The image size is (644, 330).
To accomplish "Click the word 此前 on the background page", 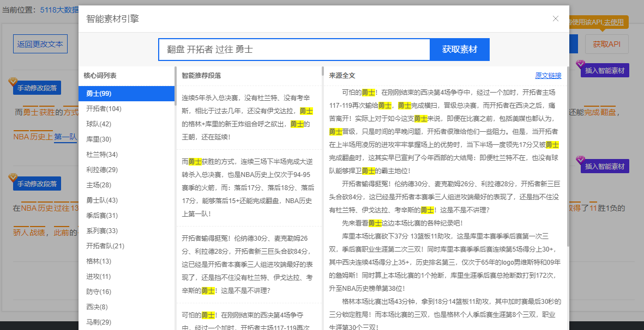I will (x=62, y=233).
